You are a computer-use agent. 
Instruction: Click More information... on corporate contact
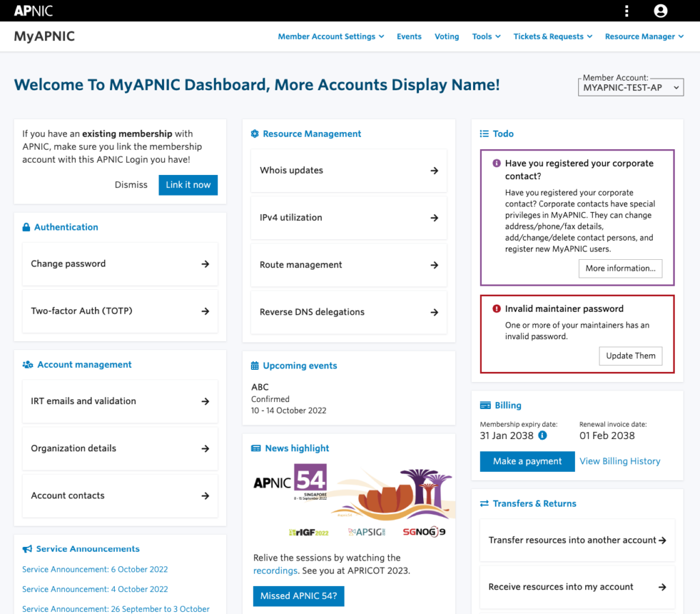(x=620, y=269)
